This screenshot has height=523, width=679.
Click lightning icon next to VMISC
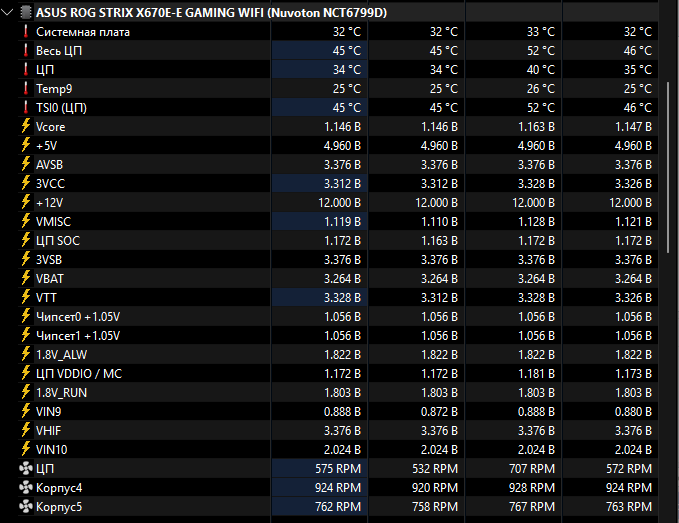[26, 222]
